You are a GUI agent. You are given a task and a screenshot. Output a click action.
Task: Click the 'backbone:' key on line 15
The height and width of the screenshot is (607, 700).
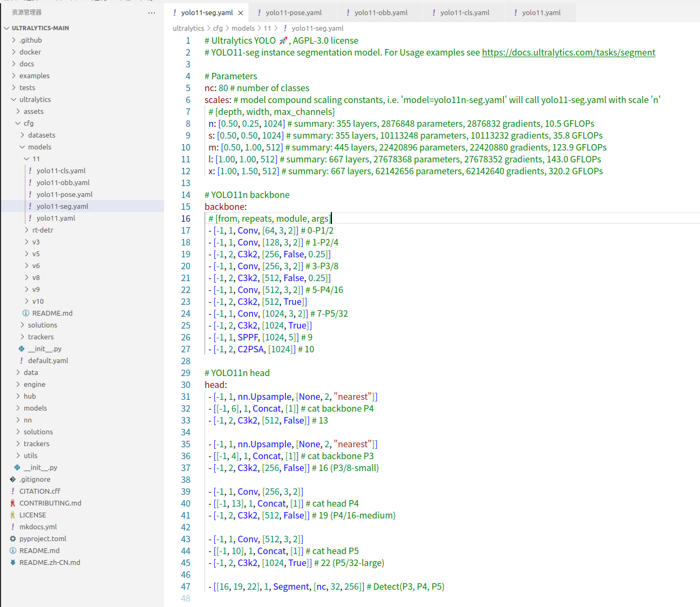tap(226, 207)
